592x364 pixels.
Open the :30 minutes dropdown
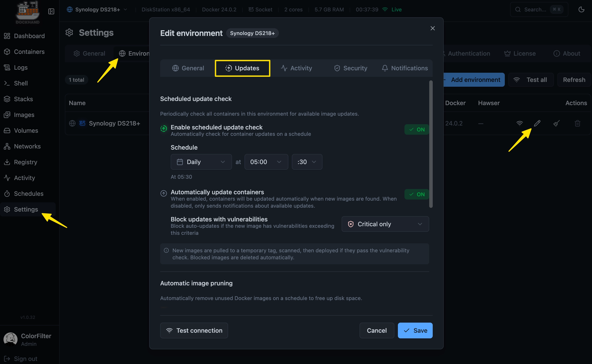[307, 162]
